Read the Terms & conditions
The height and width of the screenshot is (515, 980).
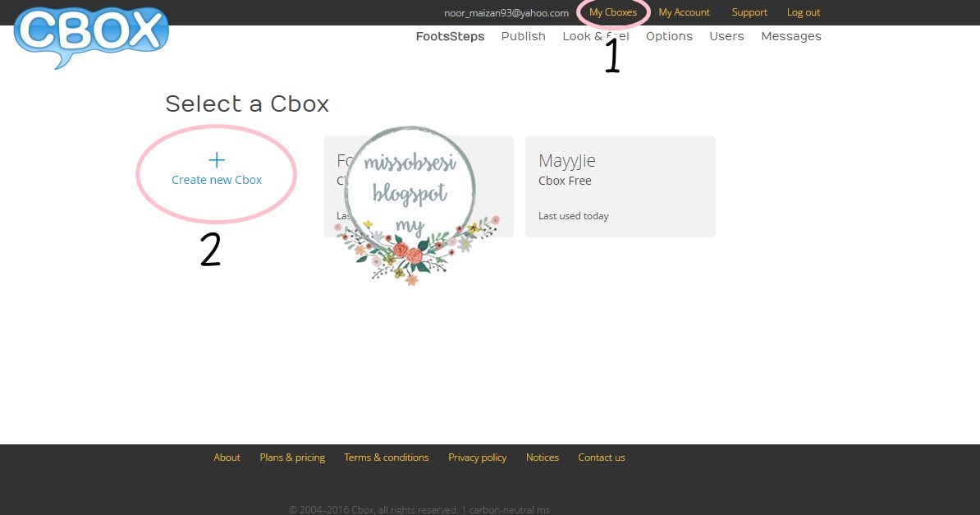click(x=386, y=457)
